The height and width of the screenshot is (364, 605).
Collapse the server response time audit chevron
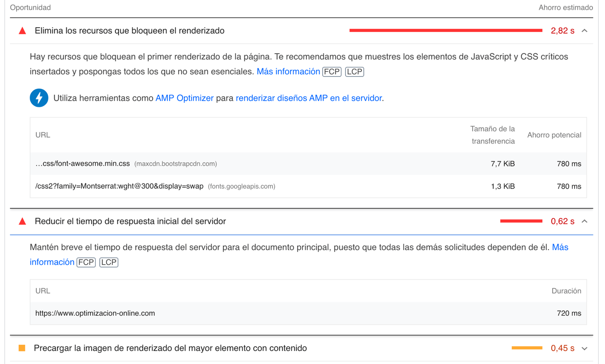point(584,221)
